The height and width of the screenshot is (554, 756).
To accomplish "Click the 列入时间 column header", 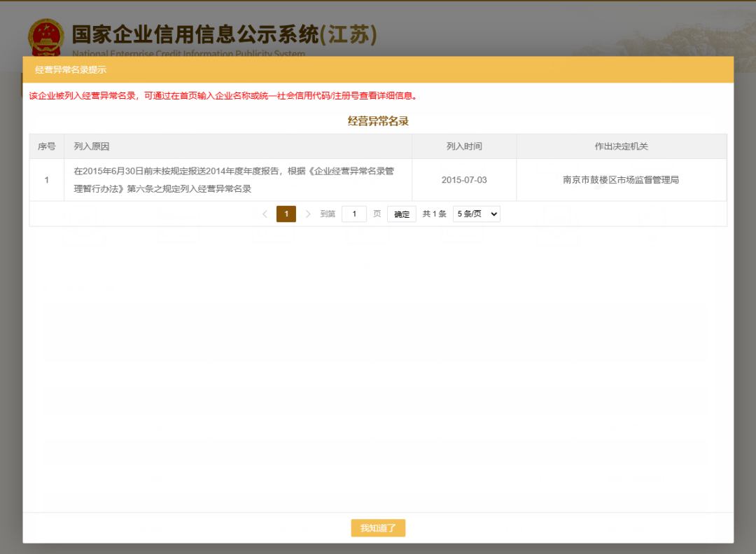I will tap(465, 146).
